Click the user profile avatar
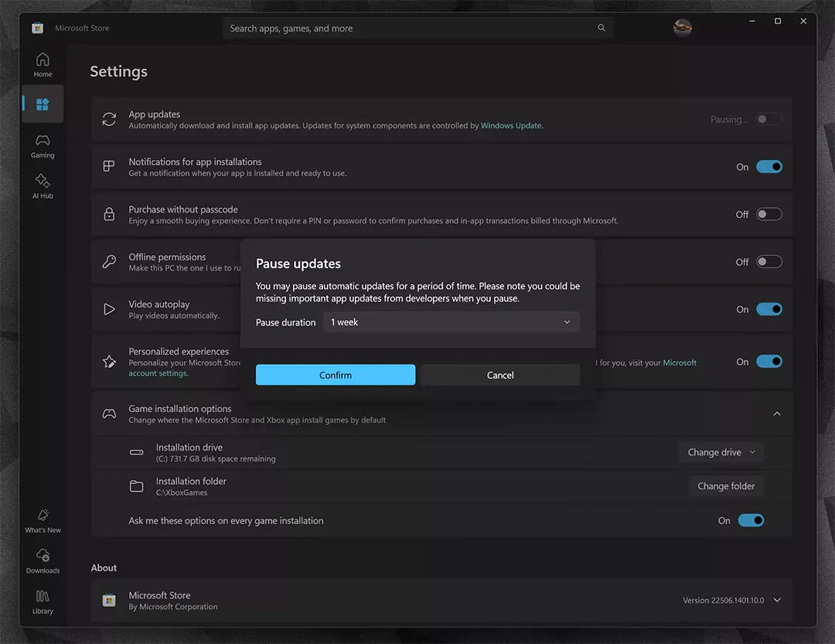This screenshot has height=644, width=835. 682,27
